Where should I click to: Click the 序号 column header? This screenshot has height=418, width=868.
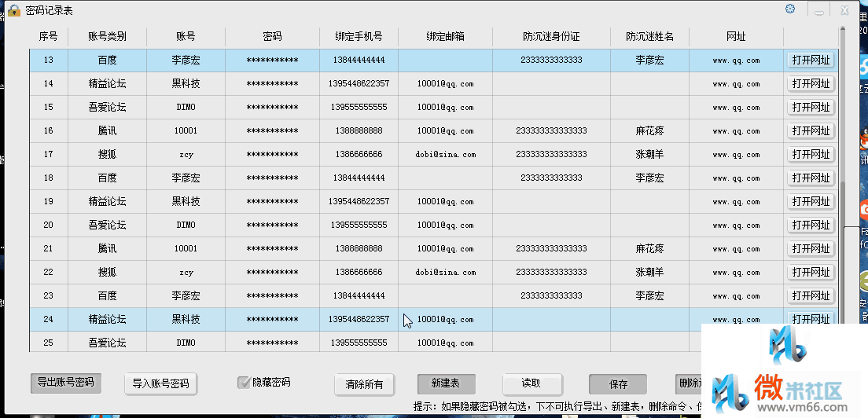point(49,37)
